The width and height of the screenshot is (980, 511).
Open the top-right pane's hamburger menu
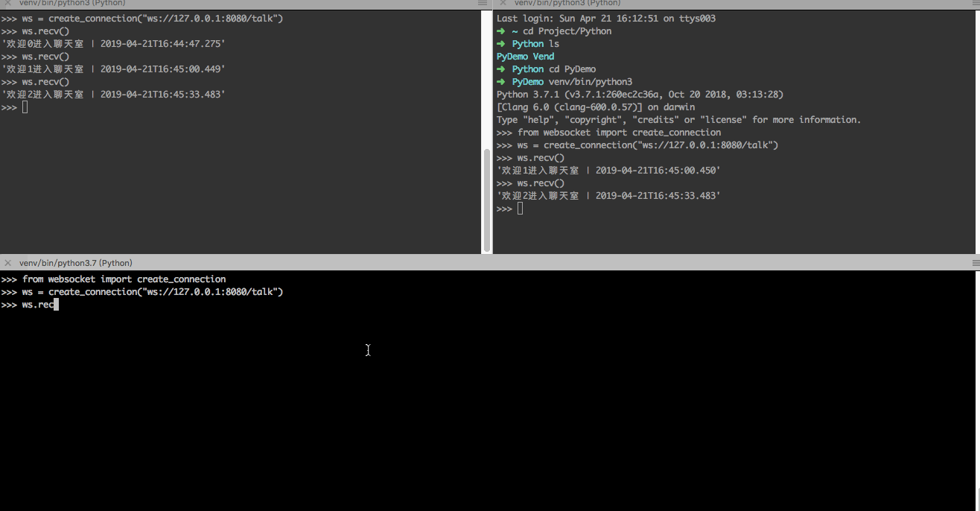[975, 4]
